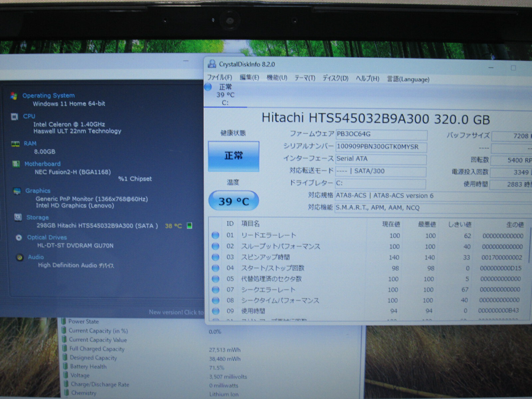Open the 言語(Language) menu

click(x=408, y=79)
